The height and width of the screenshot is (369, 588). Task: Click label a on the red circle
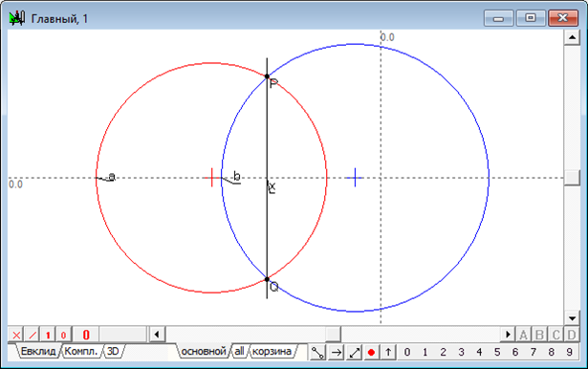pos(111,176)
